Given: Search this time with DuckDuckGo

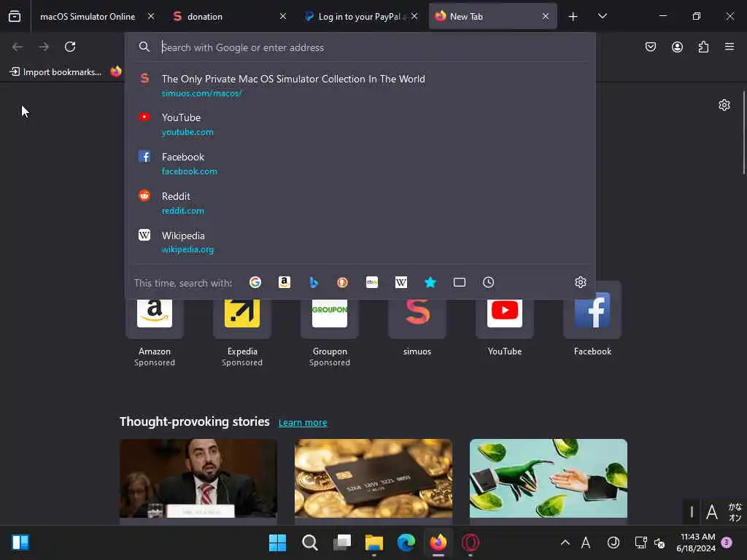Looking at the screenshot, I should 343,282.
